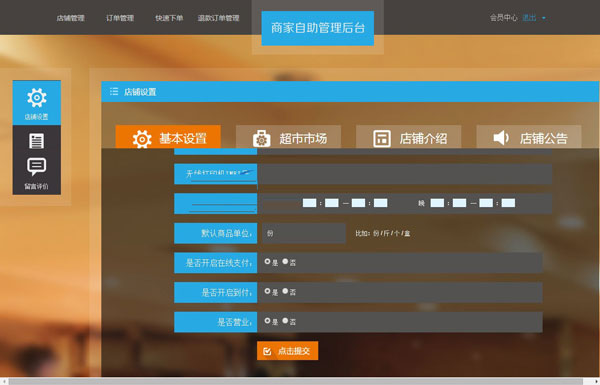Click the document list icon in the sidebar
This screenshot has height=385, width=600.
36,141
